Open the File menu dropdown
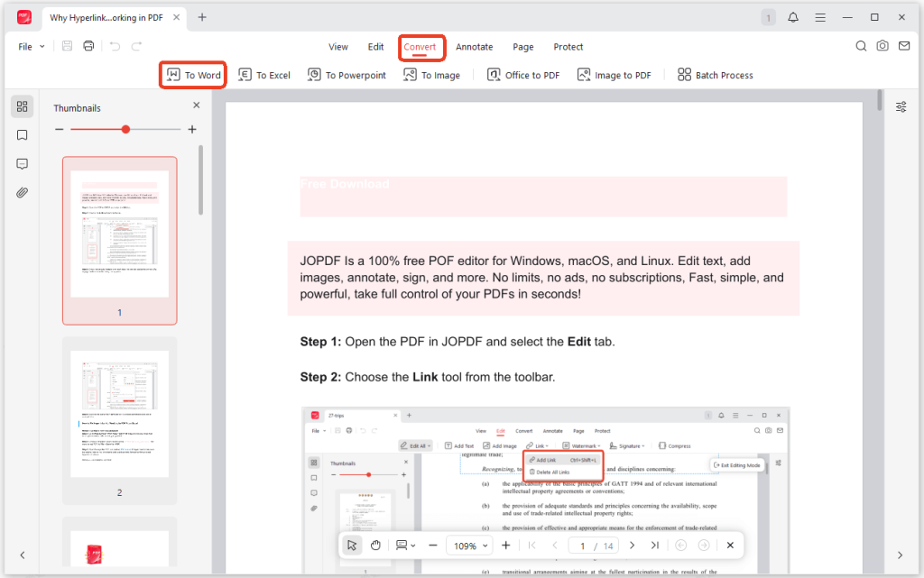Image resolution: width=924 pixels, height=578 pixels. 32,47
